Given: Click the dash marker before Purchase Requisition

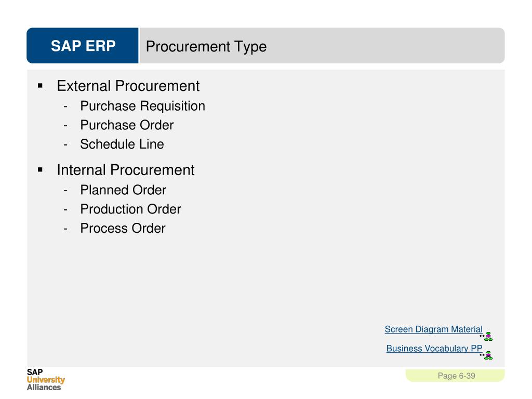Looking at the screenshot, I should coord(65,107).
